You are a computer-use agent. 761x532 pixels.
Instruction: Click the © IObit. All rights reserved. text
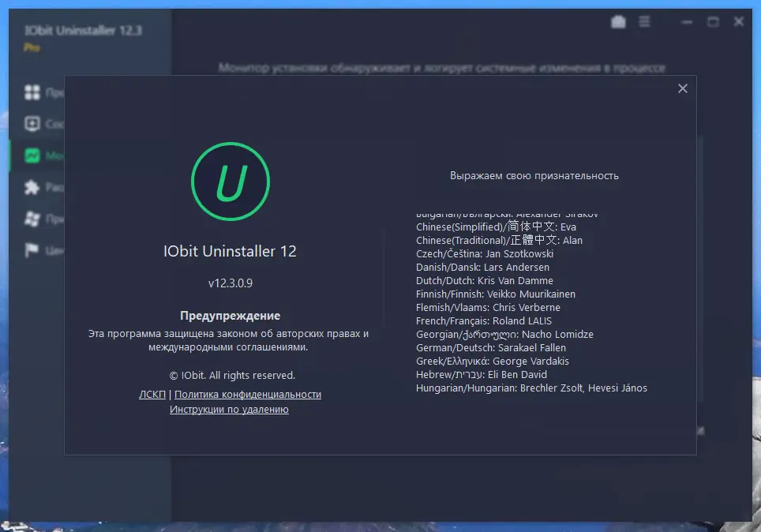pyautogui.click(x=232, y=375)
